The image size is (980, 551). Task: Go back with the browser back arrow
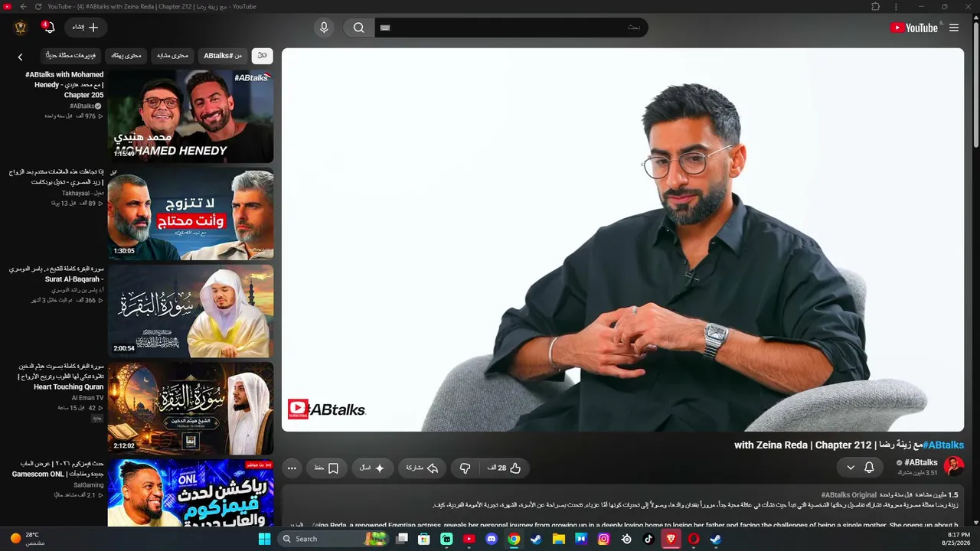pos(23,7)
